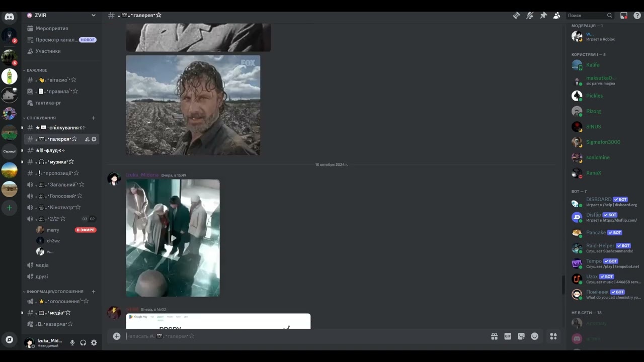Click invite people icon on галерея channel
Image resolution: width=644 pixels, height=362 pixels.
click(x=87, y=139)
